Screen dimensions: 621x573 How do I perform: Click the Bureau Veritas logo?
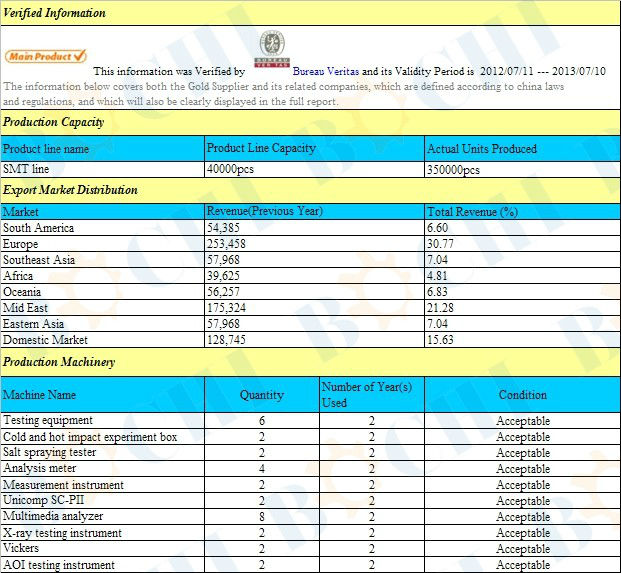[x=272, y=49]
